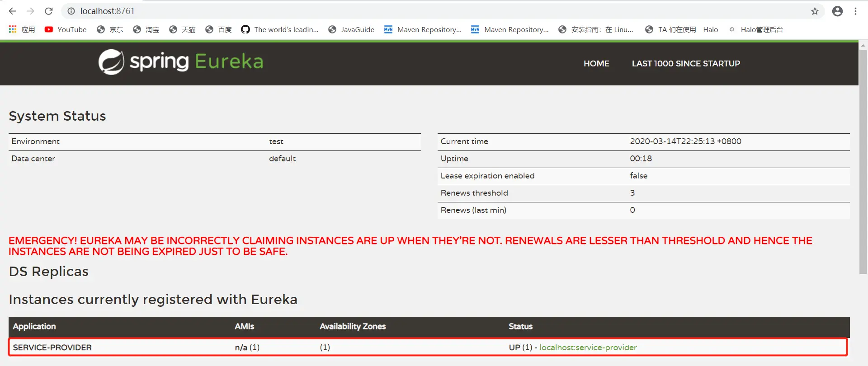Open the Chrome three-dot menu
This screenshot has width=868, height=366.
click(x=855, y=11)
